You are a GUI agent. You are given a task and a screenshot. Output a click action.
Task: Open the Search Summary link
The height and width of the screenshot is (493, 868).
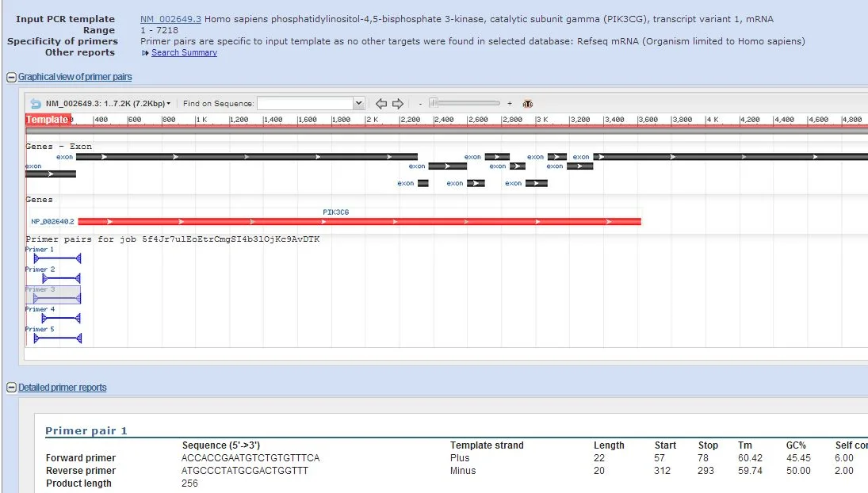tap(184, 52)
